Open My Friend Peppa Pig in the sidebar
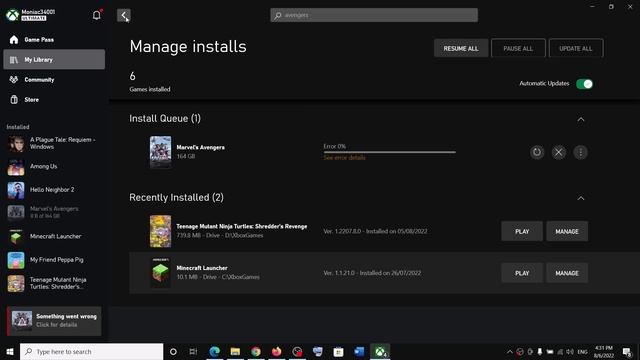Screen dimensions: 640x360 click(54, 260)
